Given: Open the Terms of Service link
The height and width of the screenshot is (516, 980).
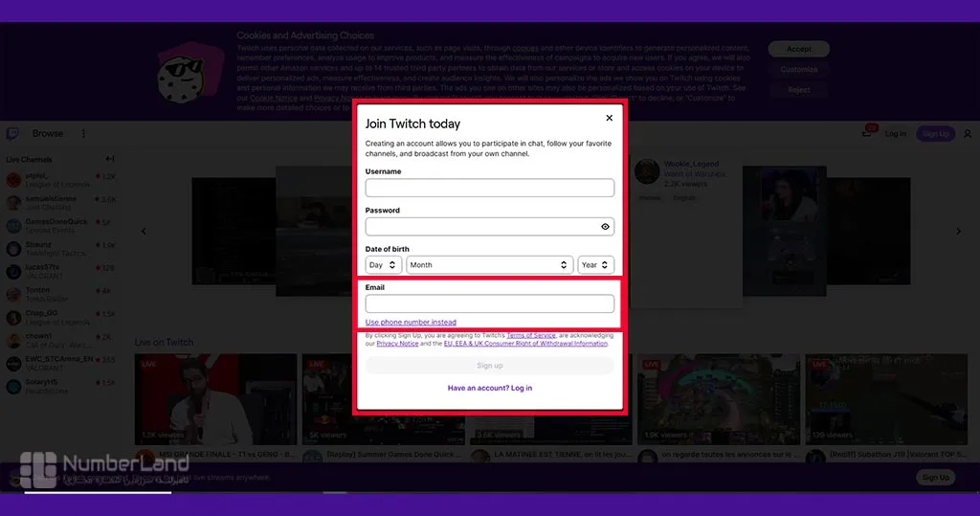Looking at the screenshot, I should (x=530, y=335).
